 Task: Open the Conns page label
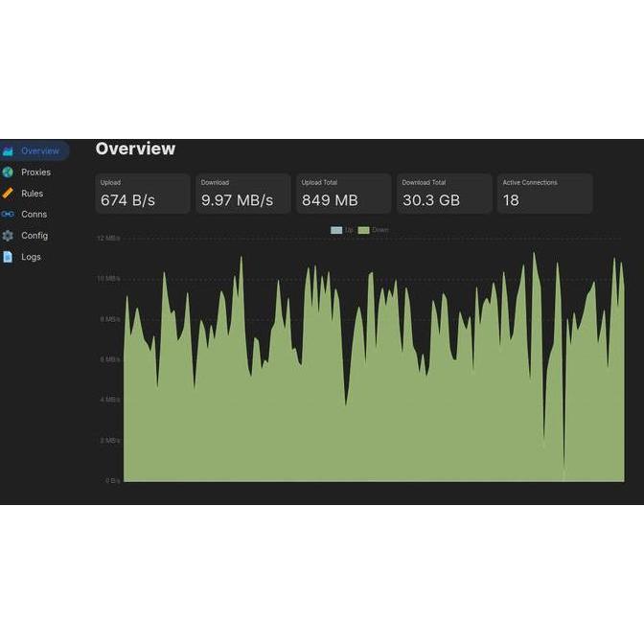click(x=34, y=215)
